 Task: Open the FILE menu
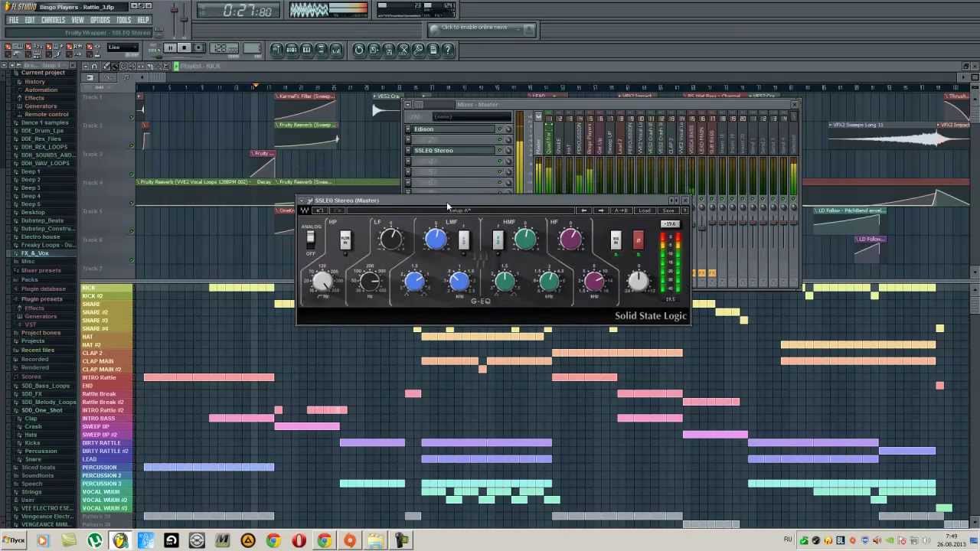(13, 20)
